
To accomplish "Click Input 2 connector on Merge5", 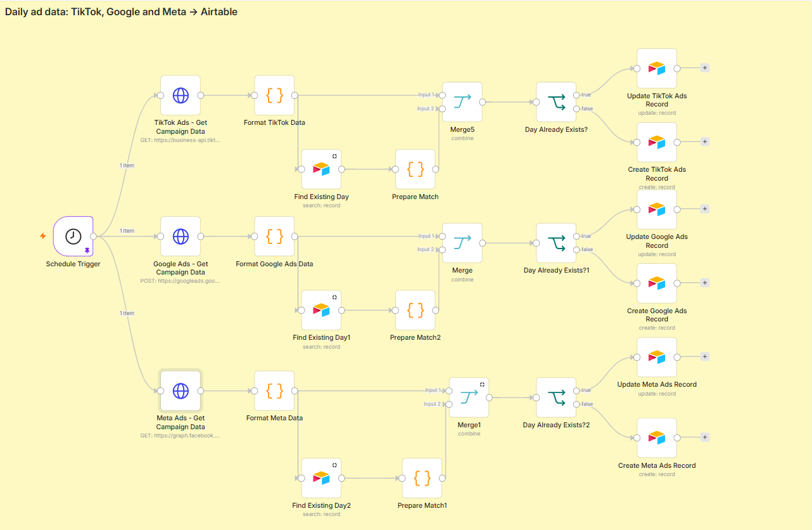I will [442, 109].
